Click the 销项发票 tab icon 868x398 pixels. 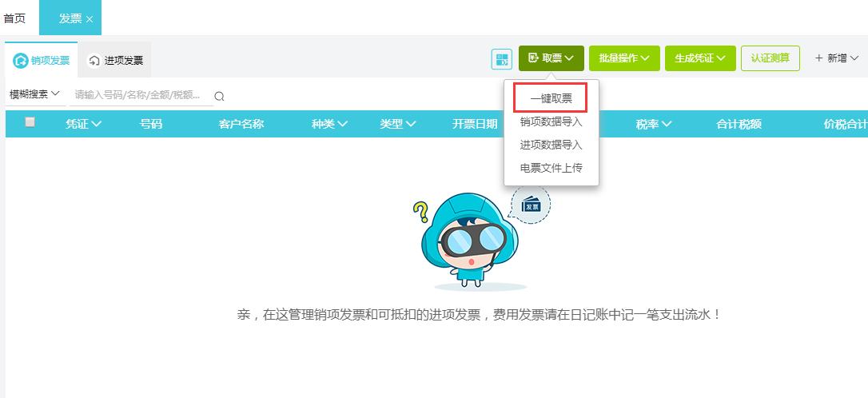[21, 61]
